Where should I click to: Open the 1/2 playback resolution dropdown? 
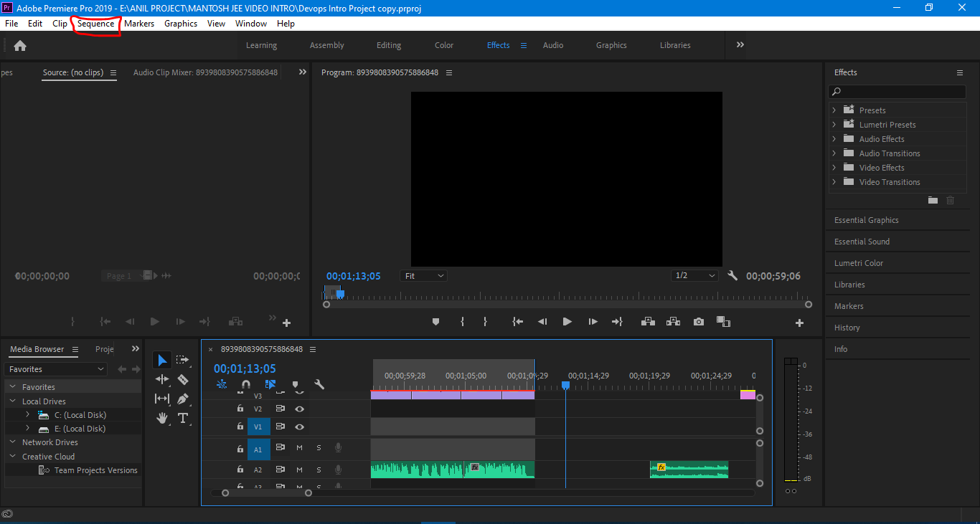point(694,276)
